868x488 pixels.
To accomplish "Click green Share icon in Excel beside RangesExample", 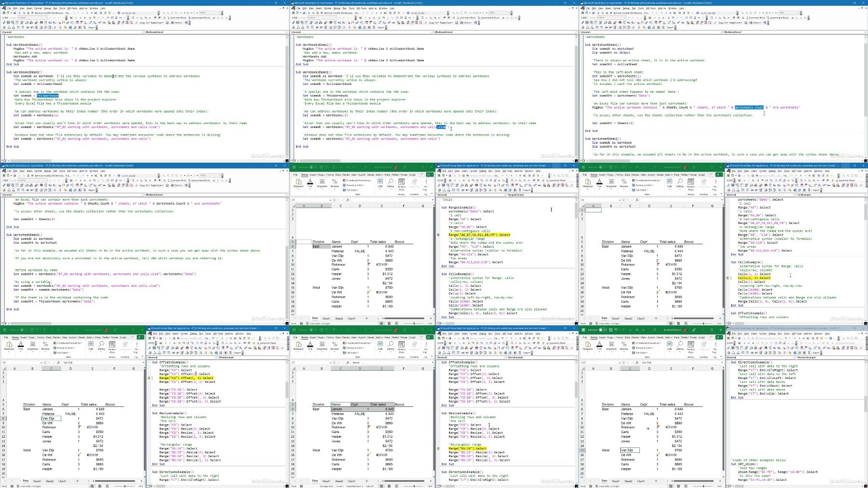I will click(429, 175).
